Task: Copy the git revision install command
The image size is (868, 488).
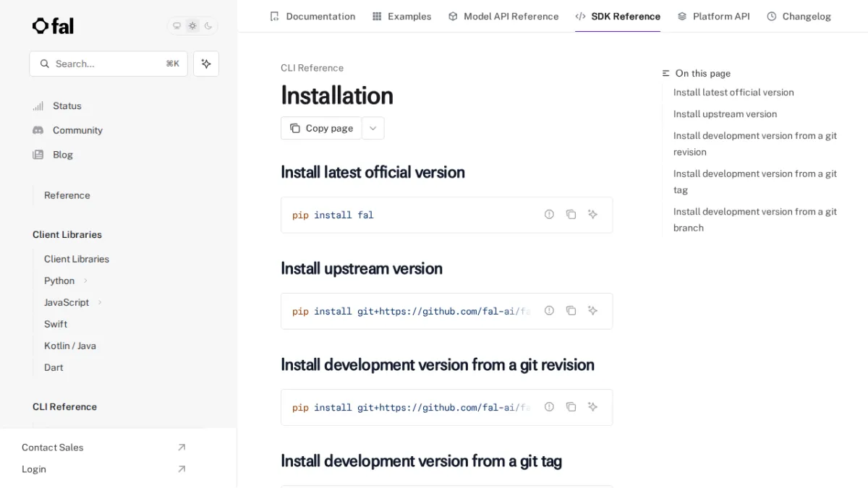Action: pos(571,407)
